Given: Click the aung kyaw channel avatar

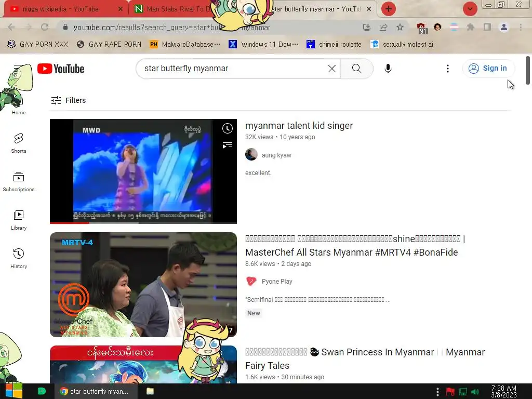Looking at the screenshot, I should tap(251, 154).
